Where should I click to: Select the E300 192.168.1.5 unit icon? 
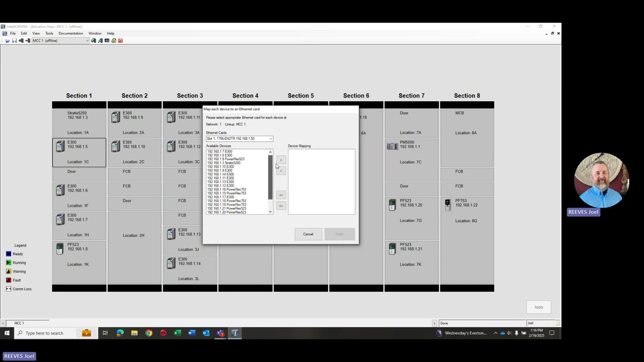[60, 146]
